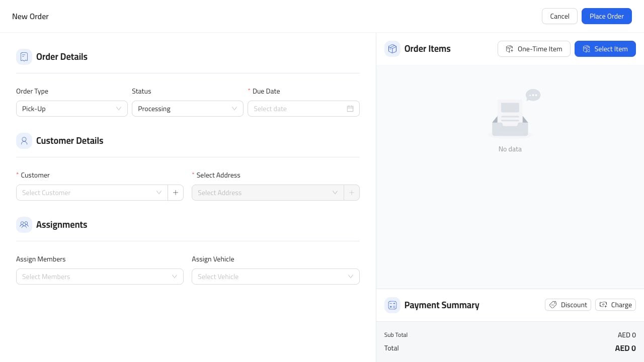This screenshot has height=362, width=644.
Task: Click the Cancel button
Action: (x=559, y=16)
